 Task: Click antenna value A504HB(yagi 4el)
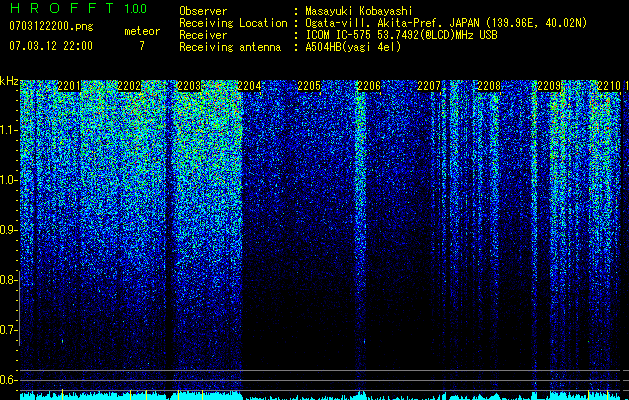click(353, 47)
